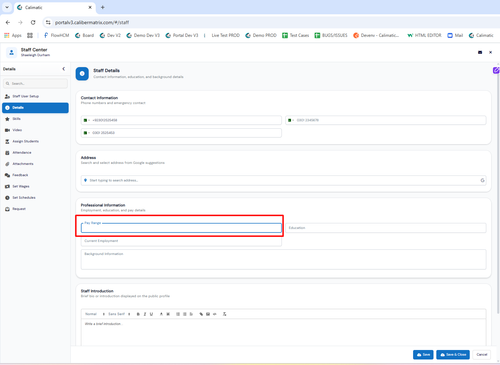Click the browser address bar URL

[92, 22]
